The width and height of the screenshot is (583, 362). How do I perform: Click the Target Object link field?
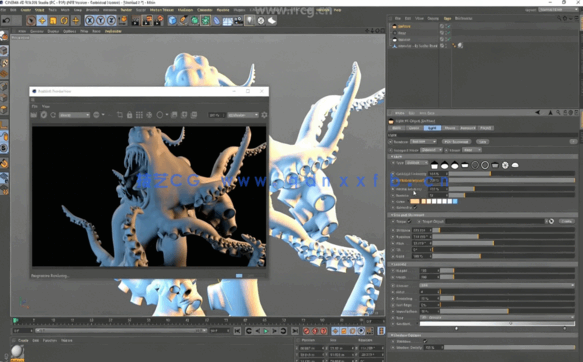[x=495, y=221]
